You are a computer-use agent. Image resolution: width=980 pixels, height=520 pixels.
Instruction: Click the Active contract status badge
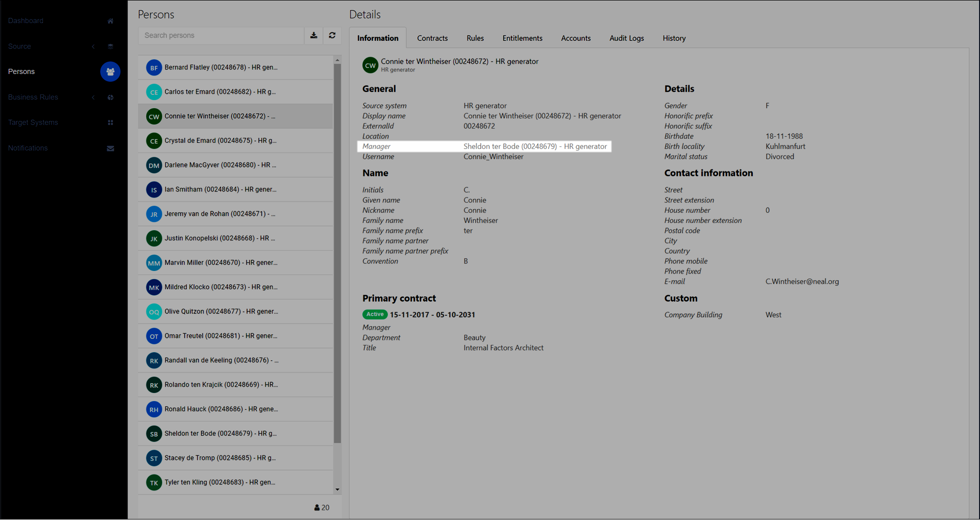pos(375,314)
